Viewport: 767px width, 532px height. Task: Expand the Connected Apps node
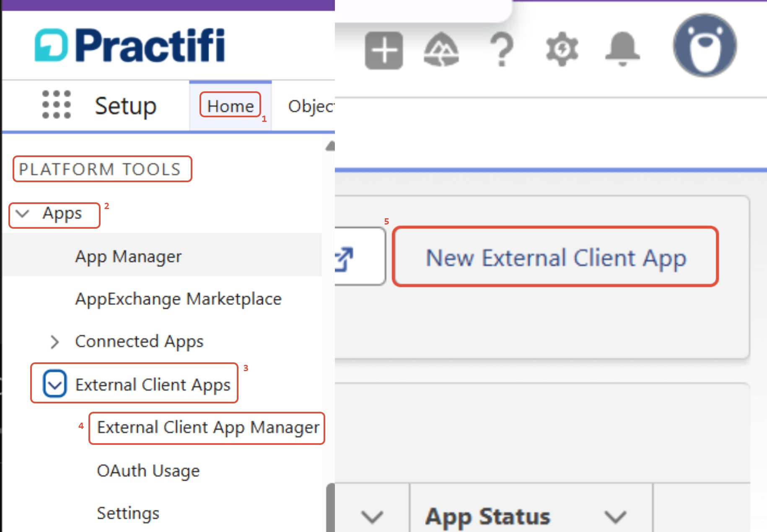pos(54,342)
